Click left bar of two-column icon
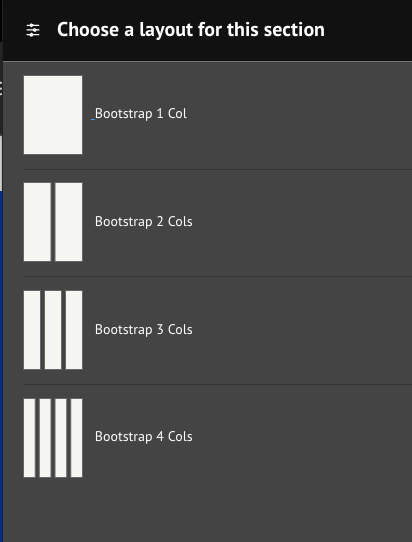 tap(37, 222)
